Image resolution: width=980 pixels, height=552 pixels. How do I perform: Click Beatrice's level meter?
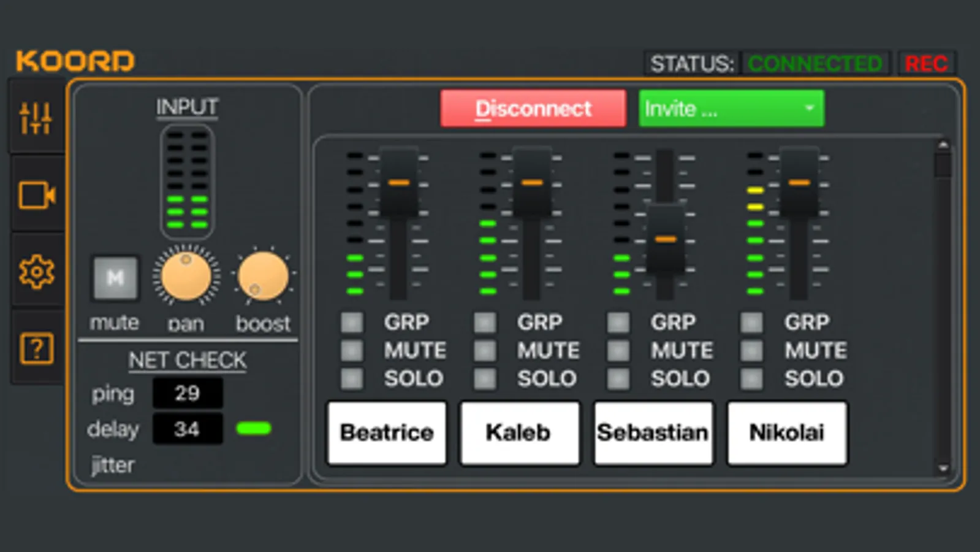click(355, 223)
